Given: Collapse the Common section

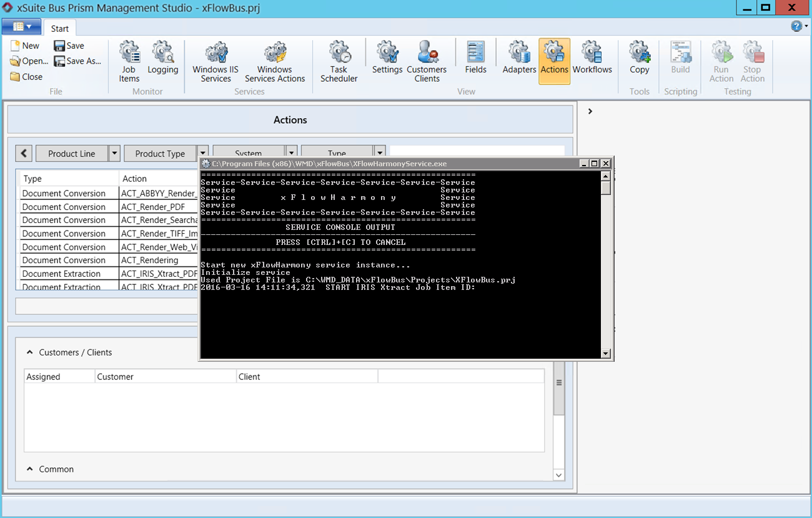Looking at the screenshot, I should (29, 469).
